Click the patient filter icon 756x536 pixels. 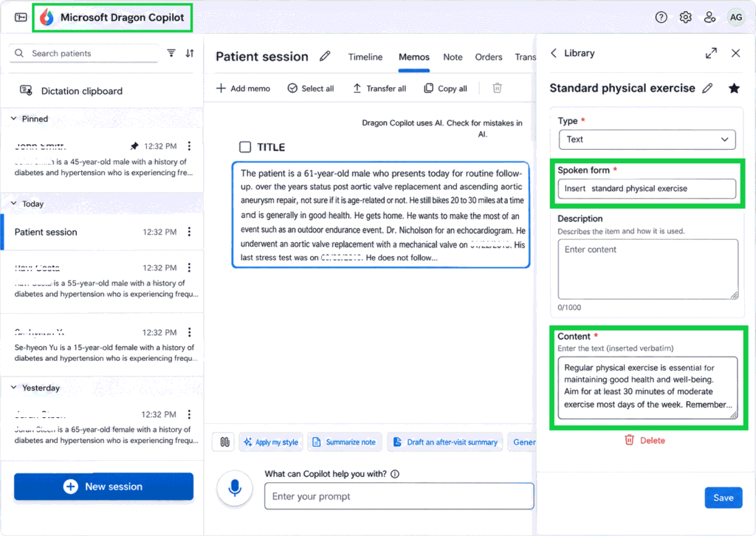pos(171,53)
